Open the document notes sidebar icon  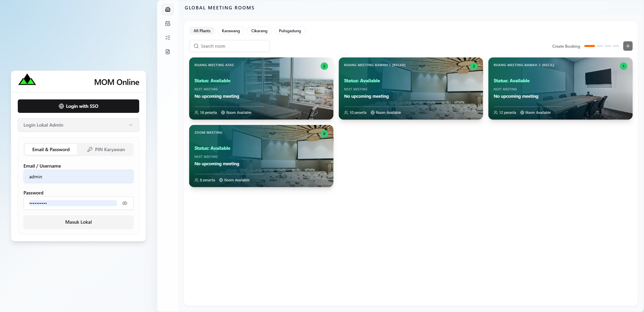pyautogui.click(x=168, y=52)
